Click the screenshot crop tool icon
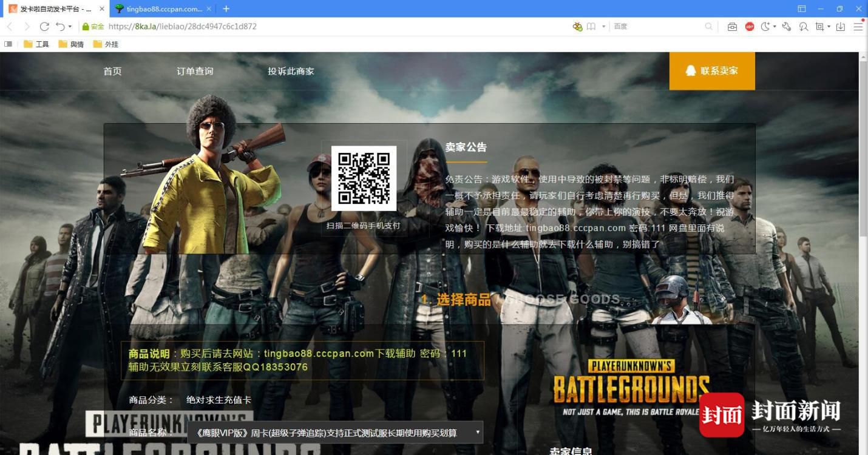The width and height of the screenshot is (868, 455). (x=820, y=27)
